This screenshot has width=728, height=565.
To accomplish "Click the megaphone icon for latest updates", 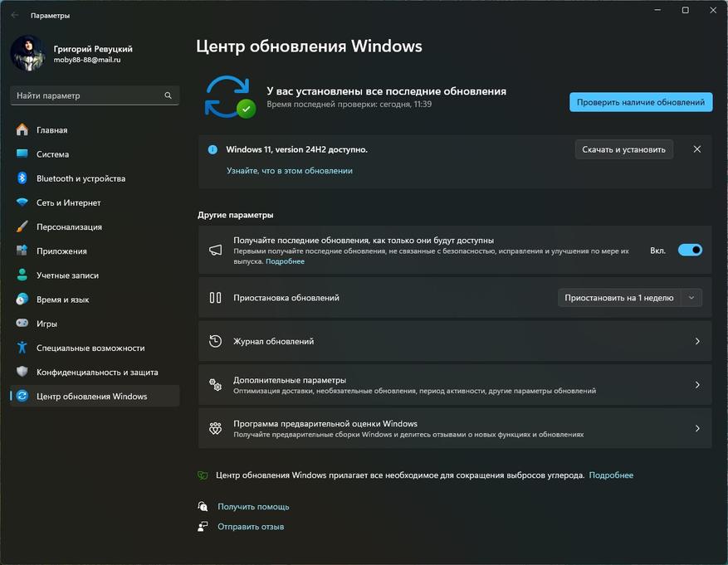I will tap(216, 251).
